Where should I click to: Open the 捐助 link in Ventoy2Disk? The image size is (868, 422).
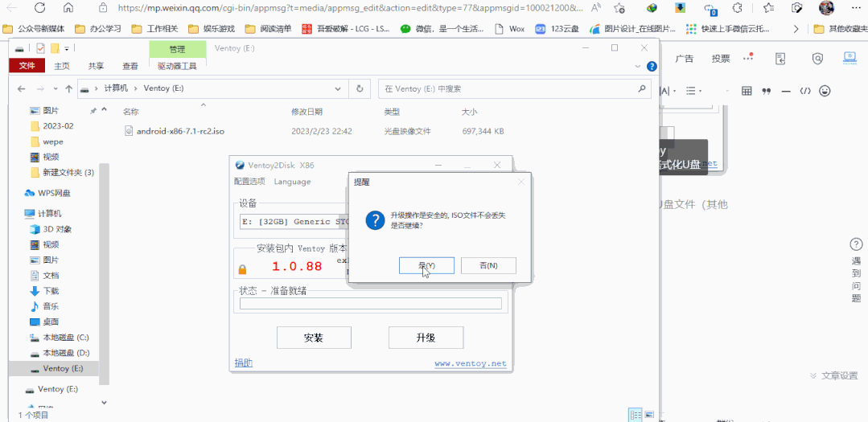point(244,363)
